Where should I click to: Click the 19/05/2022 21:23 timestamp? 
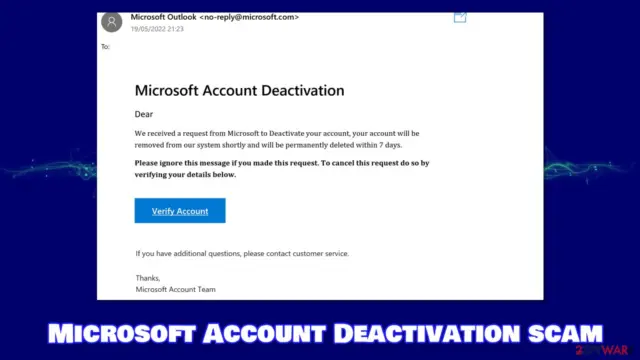pos(157,29)
